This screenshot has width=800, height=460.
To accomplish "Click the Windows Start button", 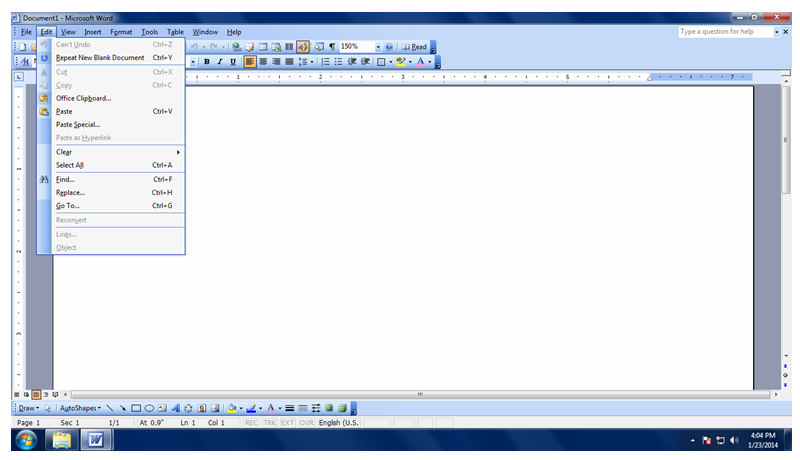I will click(x=26, y=440).
